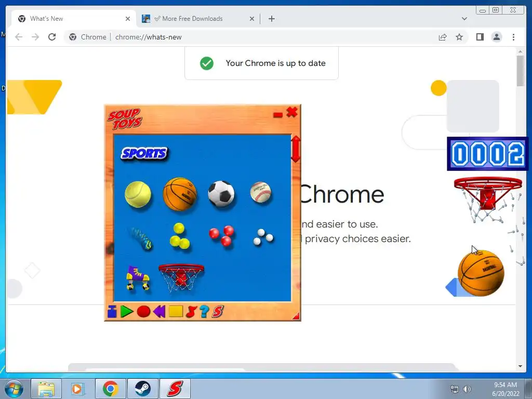
Task: Open the Chrome profile avatar
Action: [496, 37]
